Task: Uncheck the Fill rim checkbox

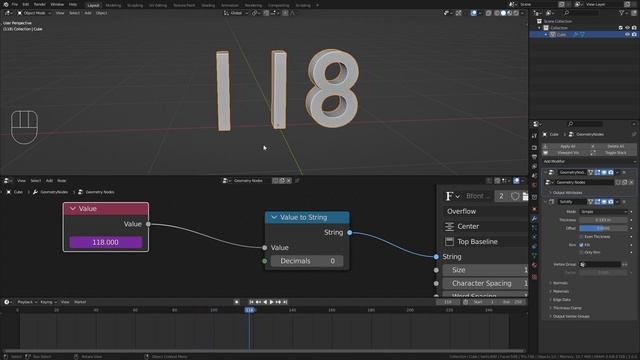Action: (581, 245)
